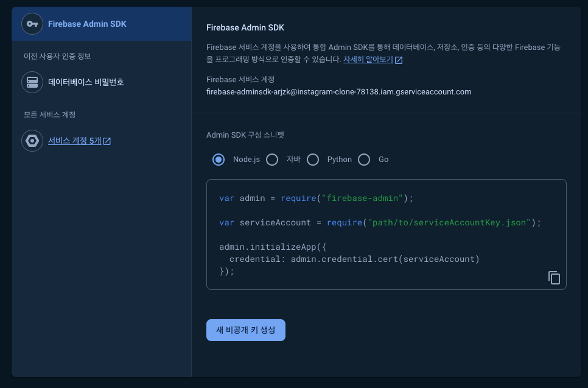The width and height of the screenshot is (588, 388).
Task: Choose Go for the Admin SDK snippet
Action: tap(364, 160)
